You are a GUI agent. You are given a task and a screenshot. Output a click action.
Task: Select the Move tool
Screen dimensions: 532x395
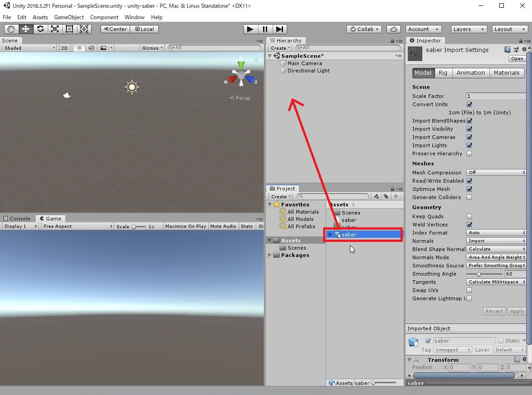[x=25, y=29]
